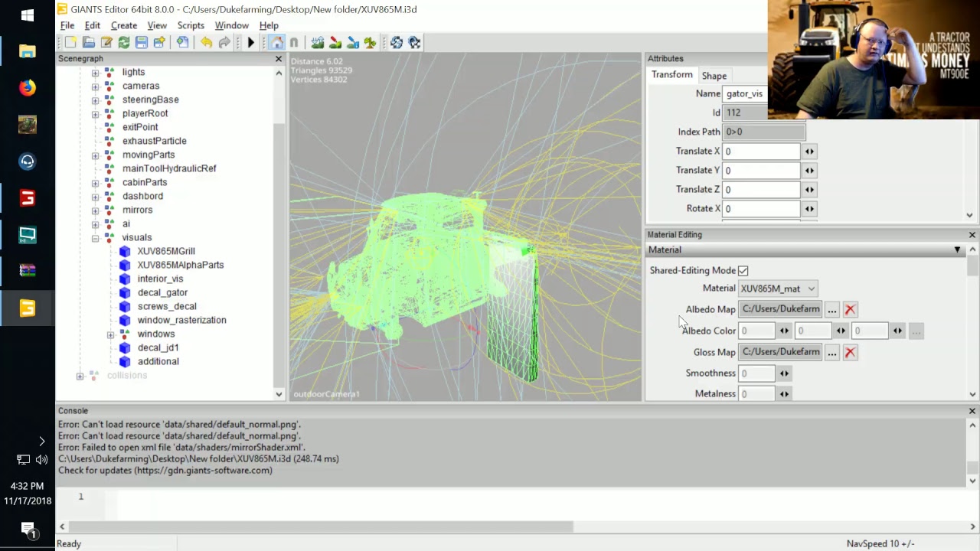Click the console horizontal scrollbar thumb

(x=319, y=527)
